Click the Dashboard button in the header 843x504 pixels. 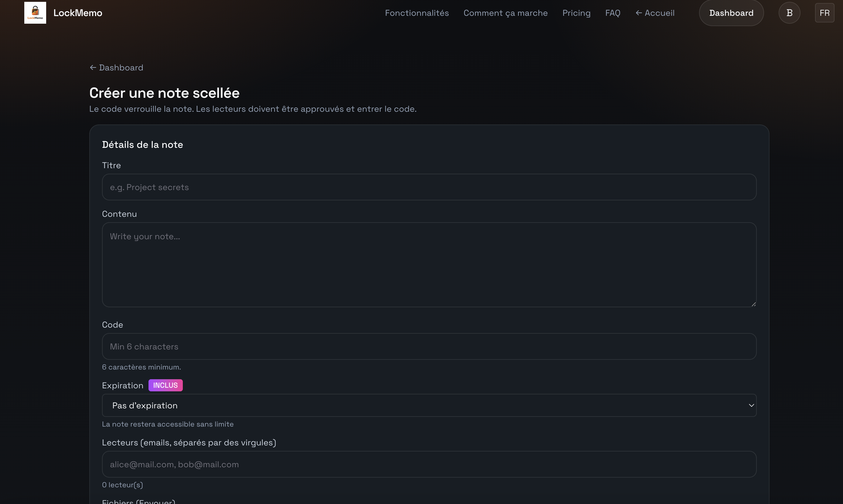pyautogui.click(x=731, y=12)
